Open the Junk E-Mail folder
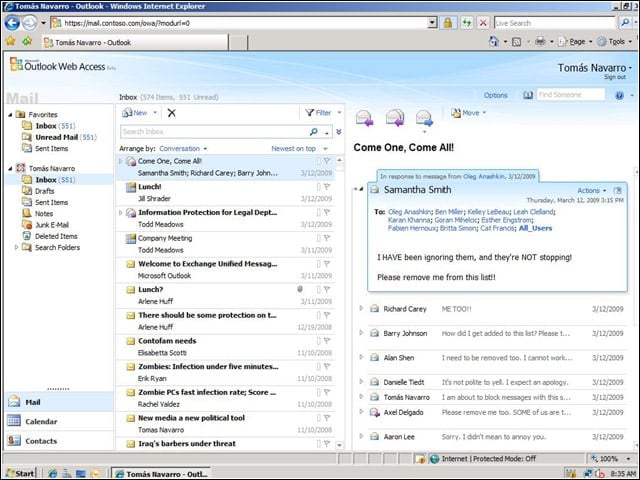 tap(51, 225)
